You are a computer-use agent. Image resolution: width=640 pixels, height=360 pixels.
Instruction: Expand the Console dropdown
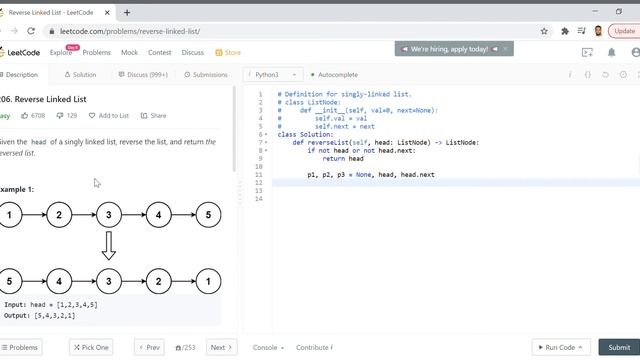pos(268,347)
